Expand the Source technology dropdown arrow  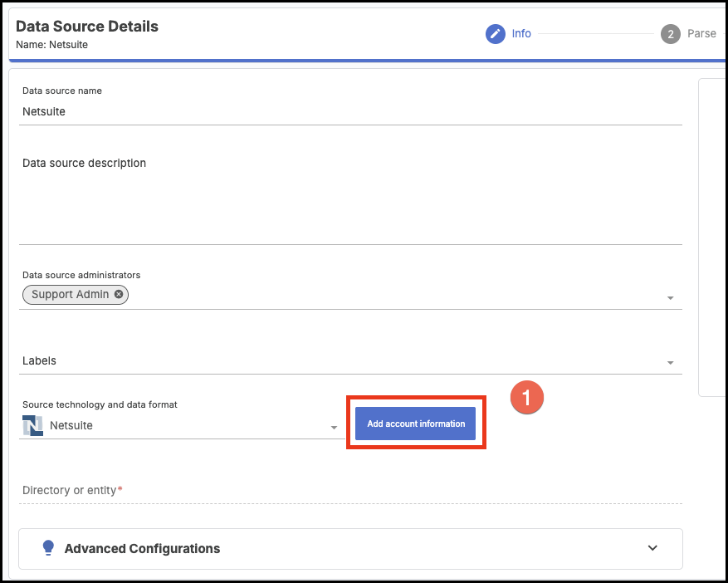[x=334, y=428]
